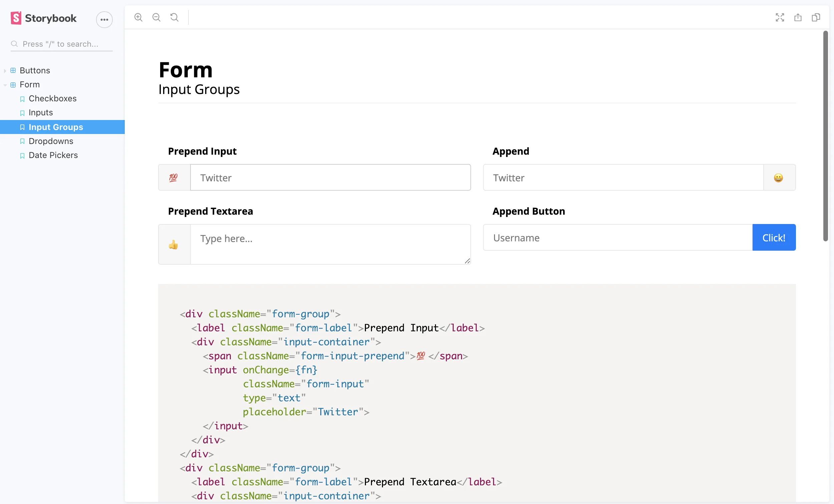
Task: Focus the Username input field
Action: (x=617, y=238)
